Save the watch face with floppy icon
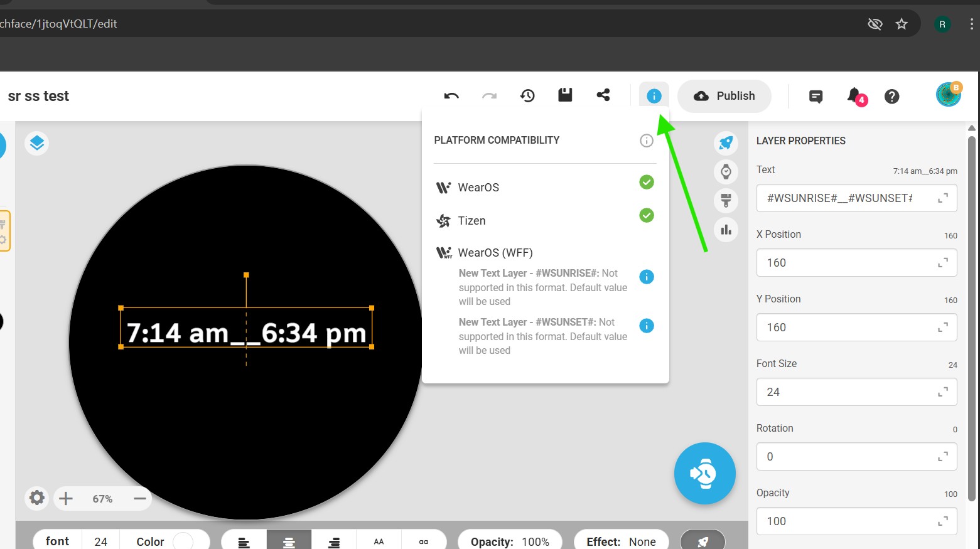Image resolution: width=980 pixels, height=549 pixels. click(x=565, y=95)
